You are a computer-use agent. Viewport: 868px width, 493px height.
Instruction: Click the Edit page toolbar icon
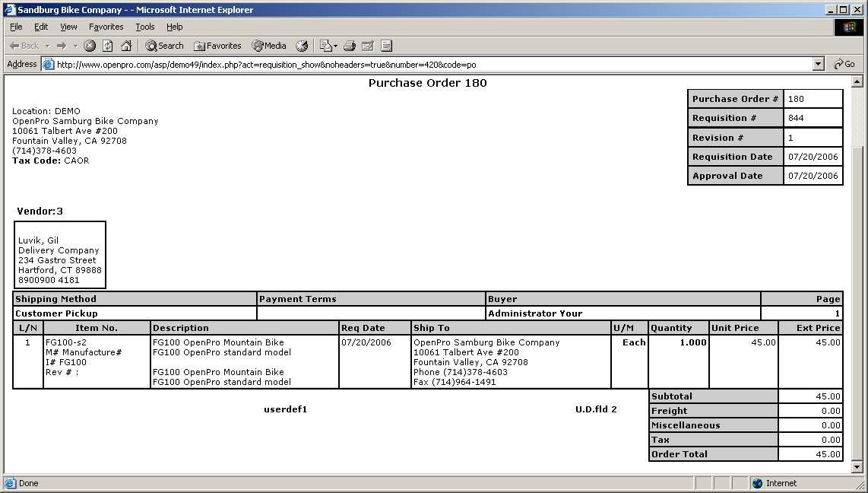(368, 46)
